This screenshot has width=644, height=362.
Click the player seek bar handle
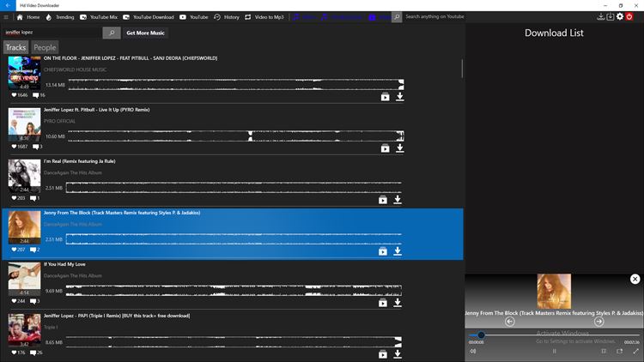[481, 335]
